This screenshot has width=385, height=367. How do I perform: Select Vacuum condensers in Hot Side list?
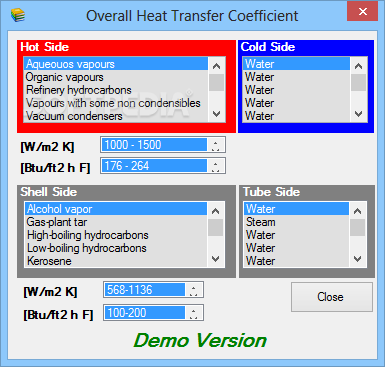tap(116, 116)
